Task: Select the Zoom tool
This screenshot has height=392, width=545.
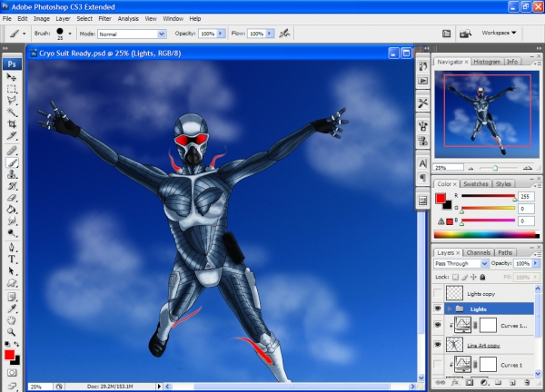Action: coord(12,332)
